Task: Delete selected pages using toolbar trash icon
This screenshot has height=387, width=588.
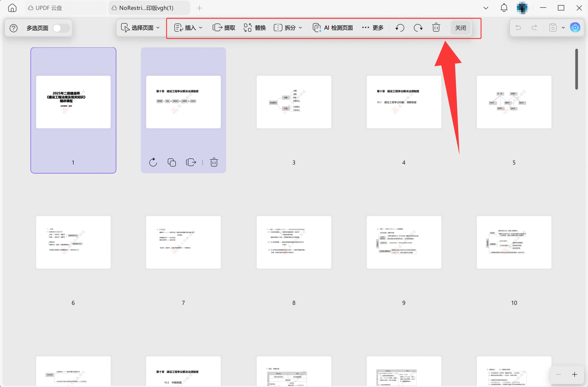Action: (x=436, y=28)
